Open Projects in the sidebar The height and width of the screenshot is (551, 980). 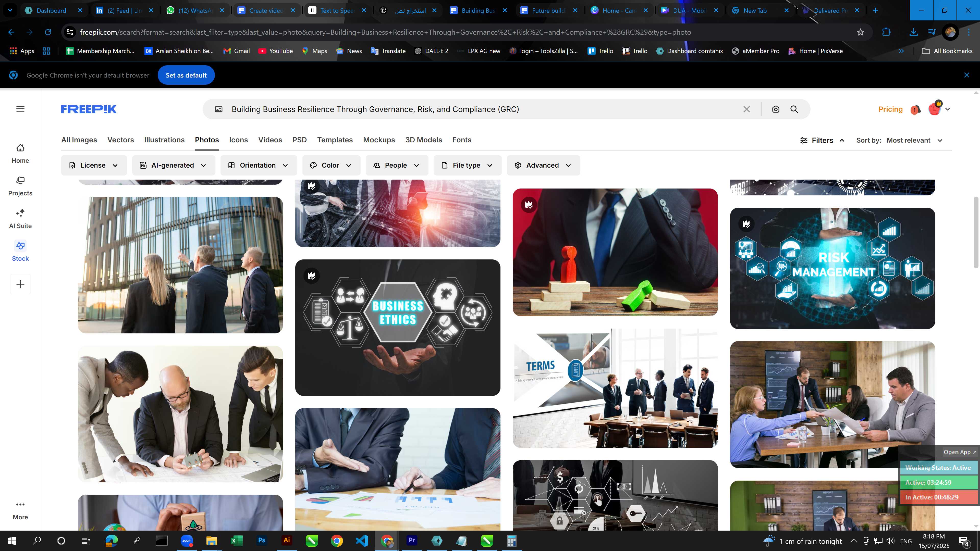coord(20,186)
